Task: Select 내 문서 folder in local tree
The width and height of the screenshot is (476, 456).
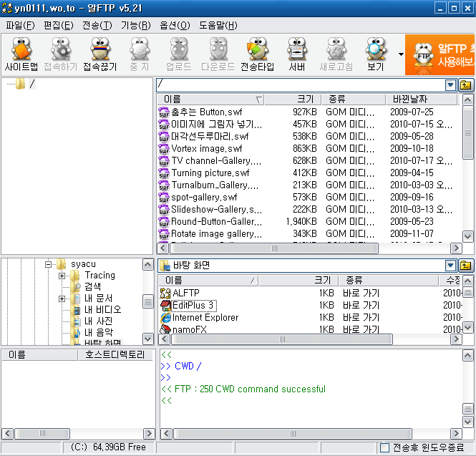Action: (x=98, y=299)
